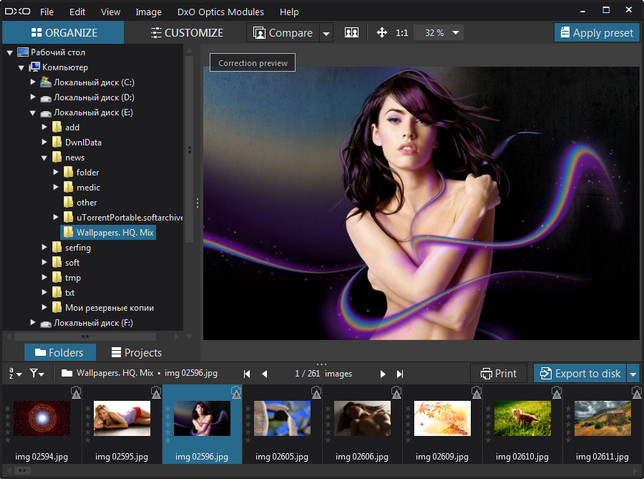Jump to the first image in filmstrip
644x479 pixels.
[x=247, y=373]
